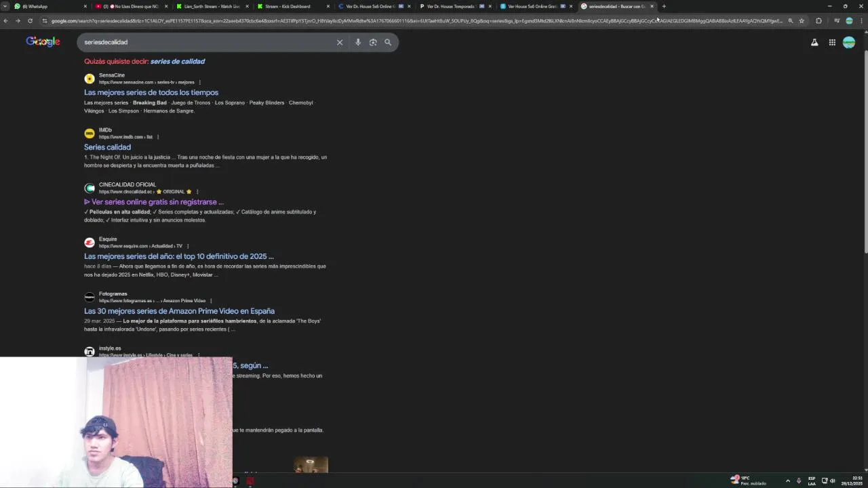Switch to Ver House 5x6 Online Gratis tab
The height and width of the screenshot is (488, 868).
click(535, 6)
